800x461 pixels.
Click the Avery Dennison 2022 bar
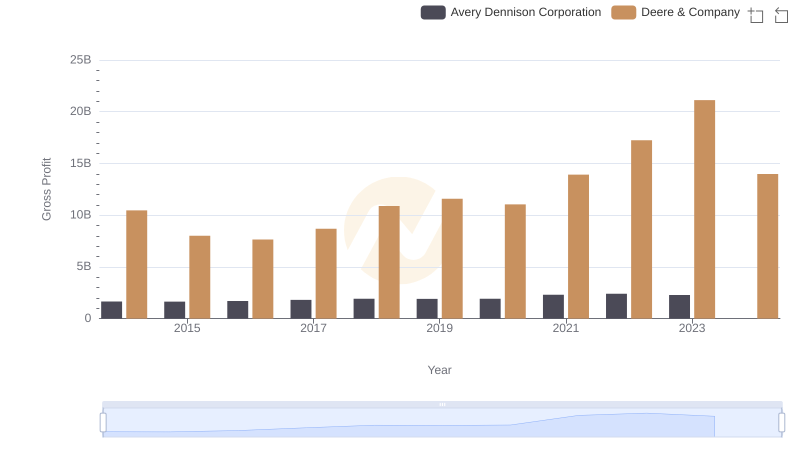pos(616,306)
